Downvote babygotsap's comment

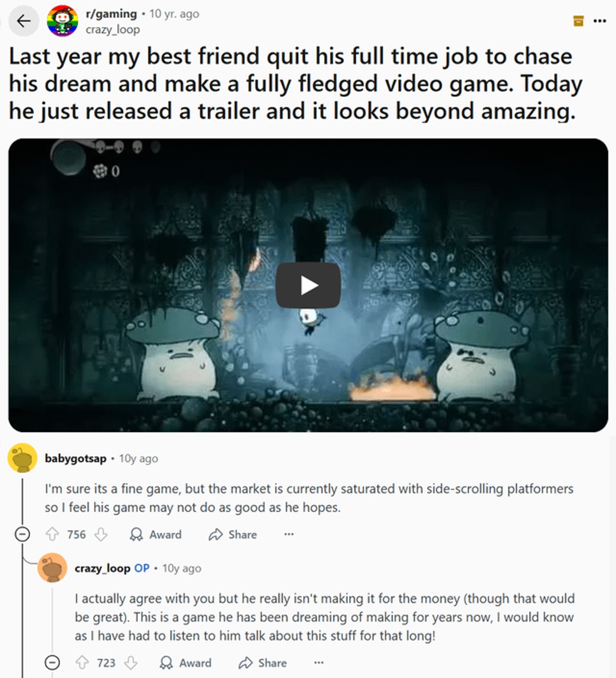[101, 535]
